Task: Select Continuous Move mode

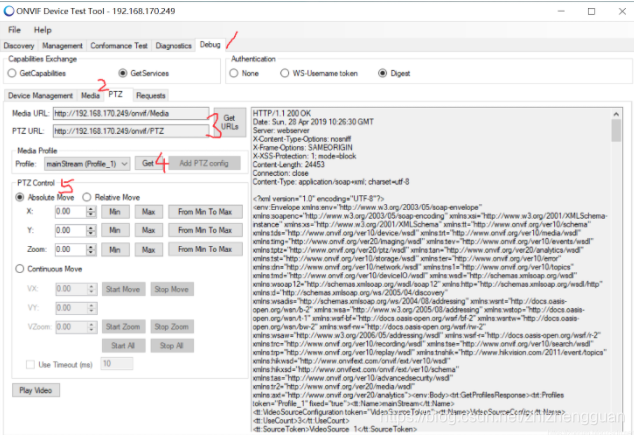Action: [49, 269]
